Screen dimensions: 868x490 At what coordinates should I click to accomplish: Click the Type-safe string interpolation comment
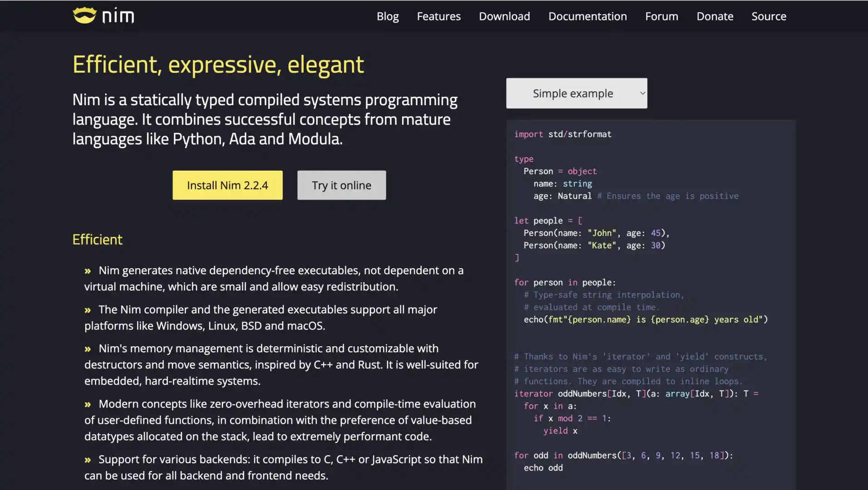tap(604, 295)
